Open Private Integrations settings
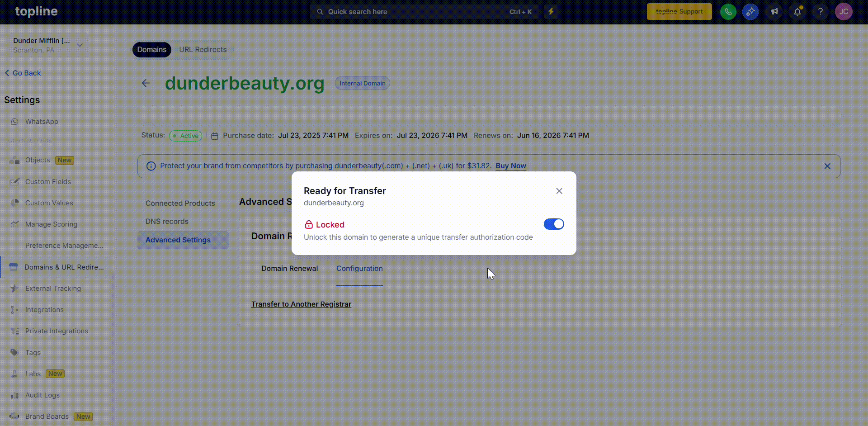Image resolution: width=868 pixels, height=426 pixels. coord(57,331)
